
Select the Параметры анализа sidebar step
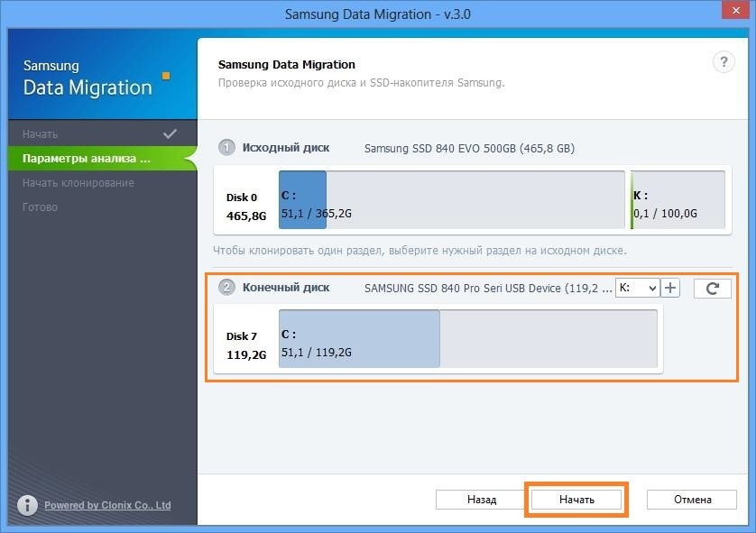coord(87,159)
